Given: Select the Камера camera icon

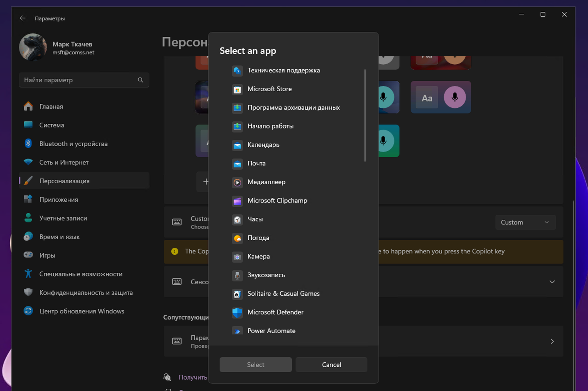Looking at the screenshot, I should click(x=237, y=257).
